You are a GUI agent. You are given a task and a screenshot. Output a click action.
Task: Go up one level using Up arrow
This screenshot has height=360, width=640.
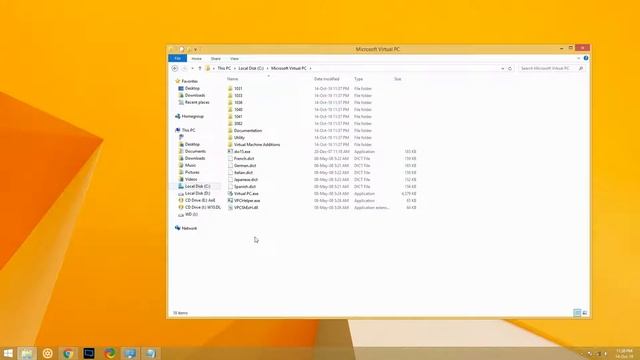pos(200,69)
